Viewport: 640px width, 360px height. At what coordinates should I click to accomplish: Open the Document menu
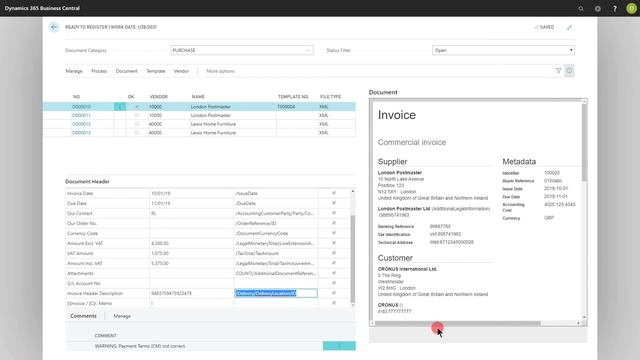127,71
